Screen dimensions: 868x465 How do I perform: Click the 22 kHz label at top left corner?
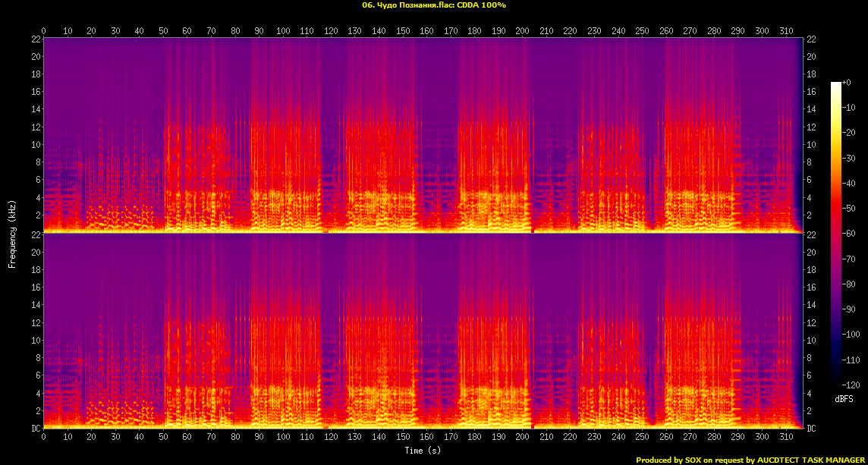point(35,39)
